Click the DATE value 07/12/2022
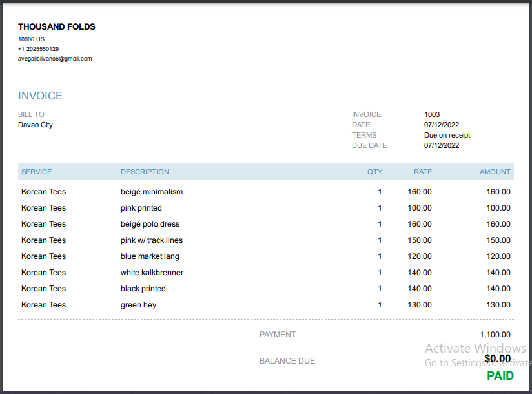 click(442, 125)
